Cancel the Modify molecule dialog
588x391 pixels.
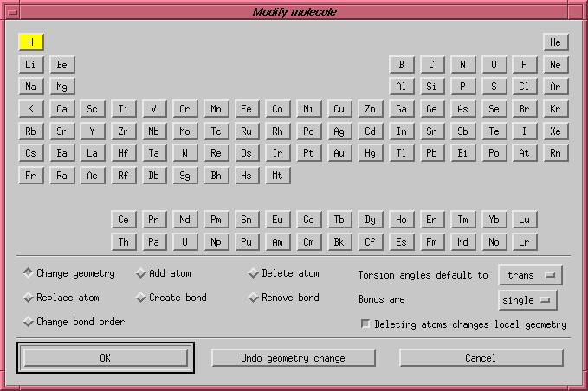click(x=481, y=358)
